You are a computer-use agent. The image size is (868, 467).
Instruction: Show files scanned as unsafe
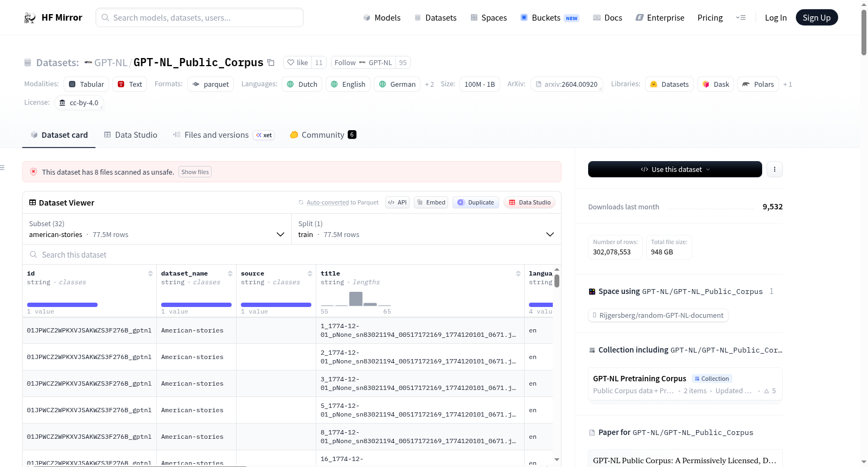(x=195, y=172)
